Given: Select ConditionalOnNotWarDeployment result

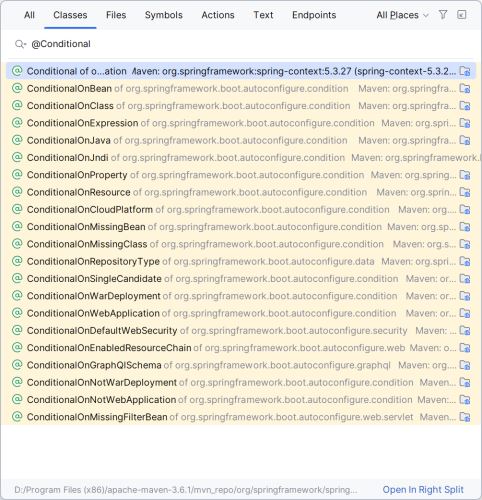Looking at the screenshot, I should 241,383.
